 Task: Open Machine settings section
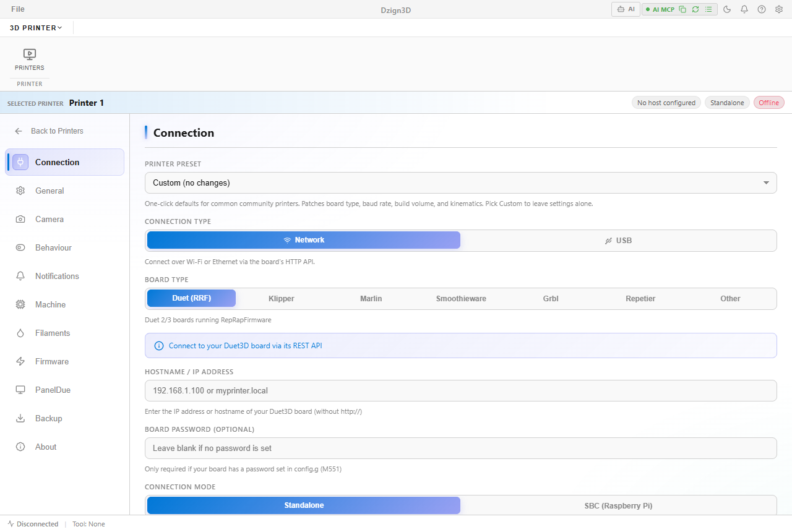click(64, 304)
